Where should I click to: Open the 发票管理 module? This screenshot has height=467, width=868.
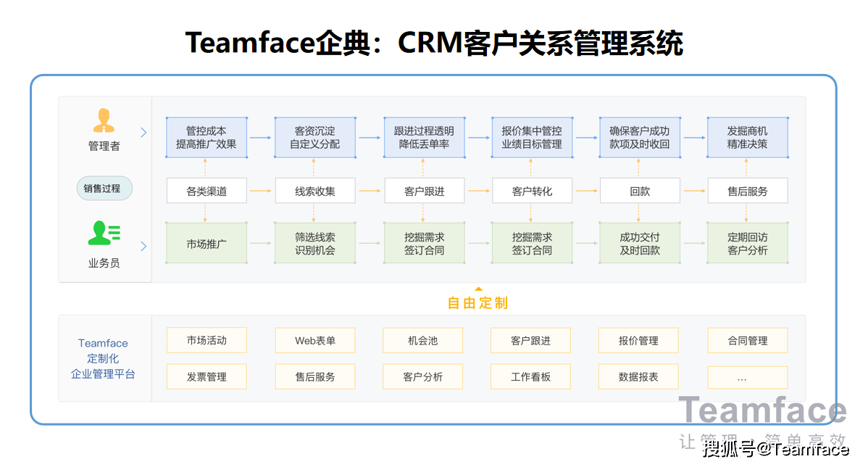point(206,376)
